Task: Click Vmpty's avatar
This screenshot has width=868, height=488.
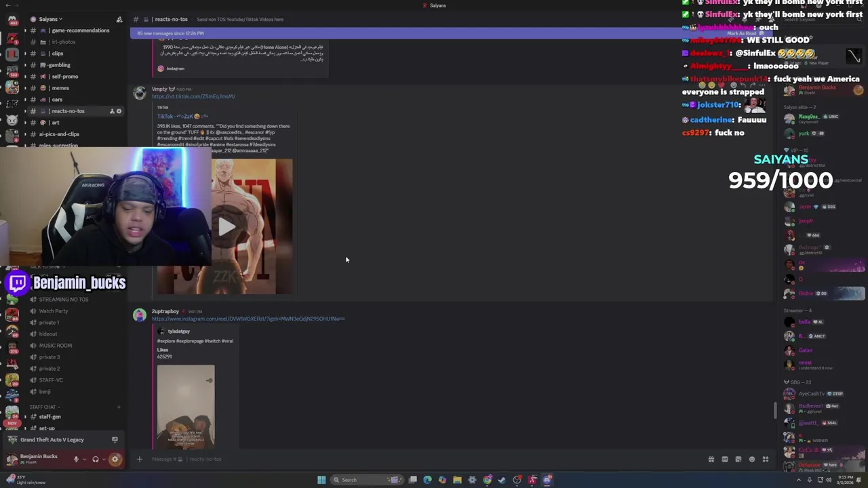Action: [139, 94]
